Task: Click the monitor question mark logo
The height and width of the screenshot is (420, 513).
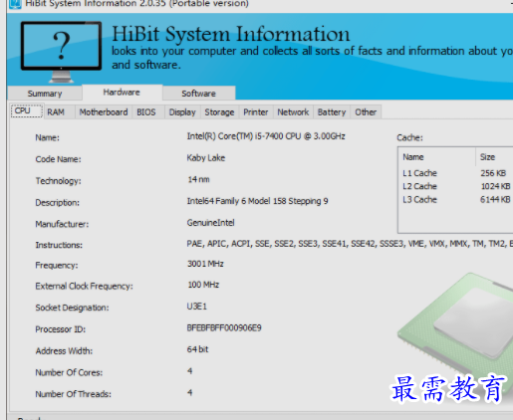Action: (61, 52)
